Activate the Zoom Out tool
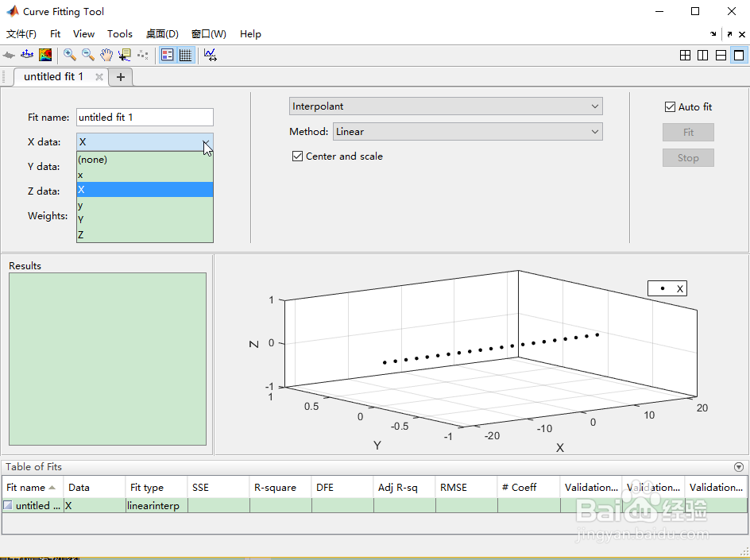The width and height of the screenshot is (750, 560). pyautogui.click(x=88, y=55)
